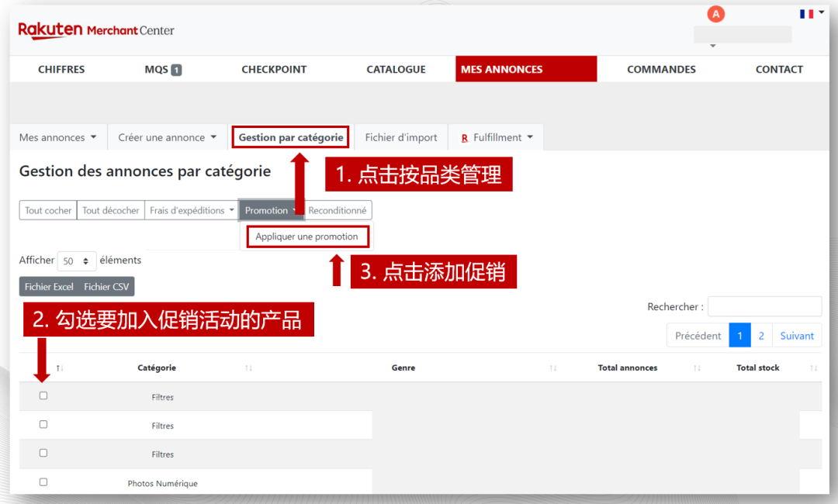The height and width of the screenshot is (504, 838).
Task: Open the Rakuten Merchant Center home logo
Action: 95,32
